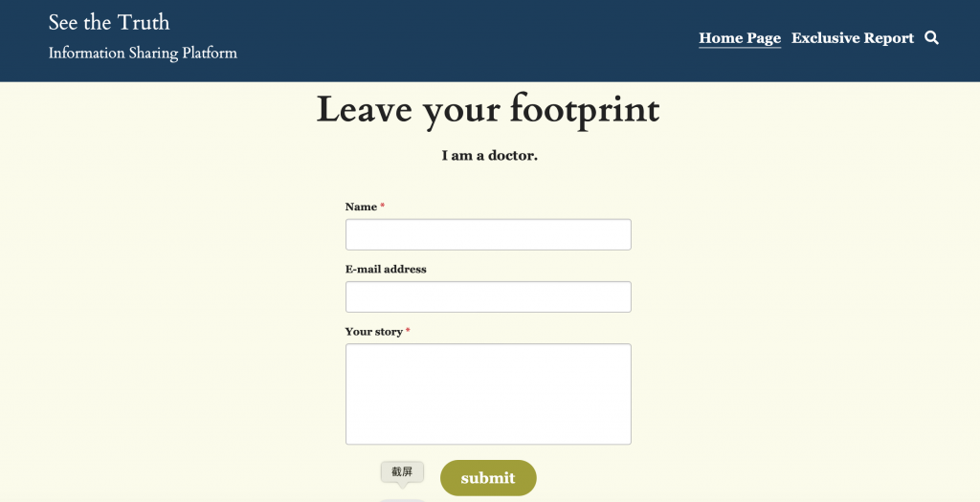Viewport: 980px width, 502px height.
Task: Click into the E-mail address field
Action: (488, 296)
